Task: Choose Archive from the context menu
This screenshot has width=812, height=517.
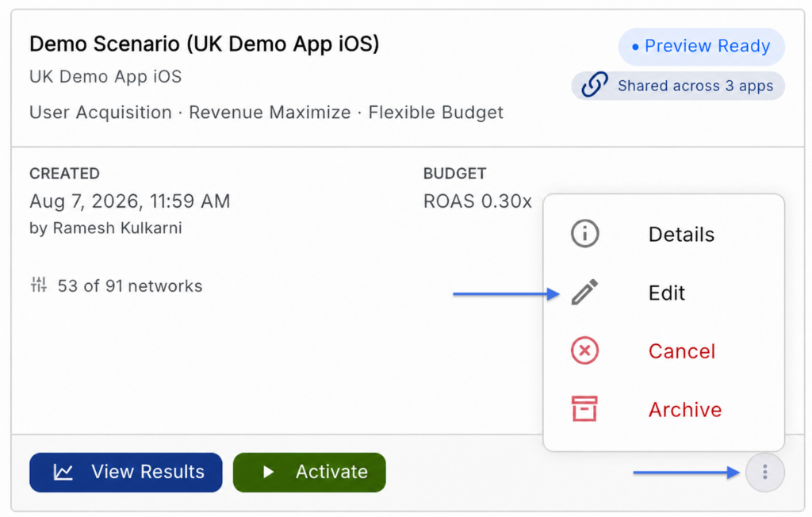Action: pyautogui.click(x=664, y=410)
